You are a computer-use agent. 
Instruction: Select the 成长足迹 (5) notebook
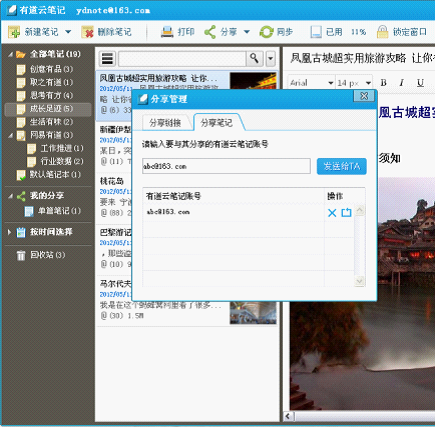pos(48,109)
